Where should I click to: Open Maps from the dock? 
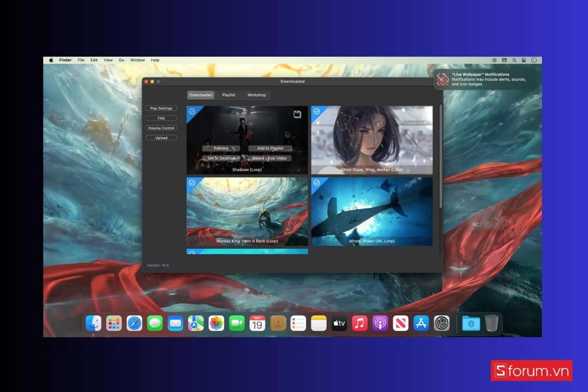[x=196, y=323]
